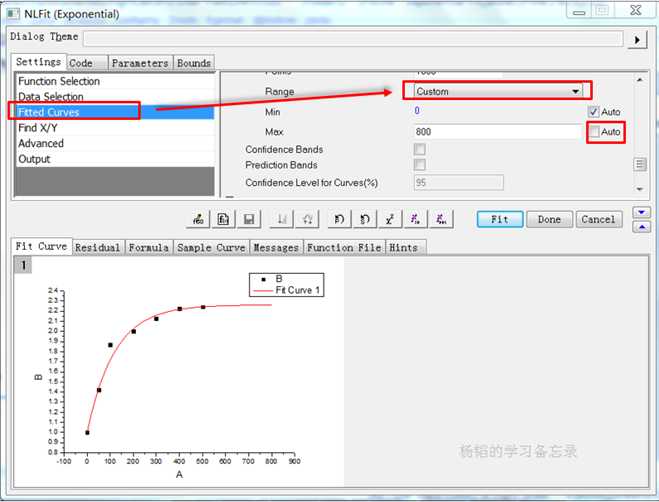Select Data Selection in settings list

click(115, 97)
